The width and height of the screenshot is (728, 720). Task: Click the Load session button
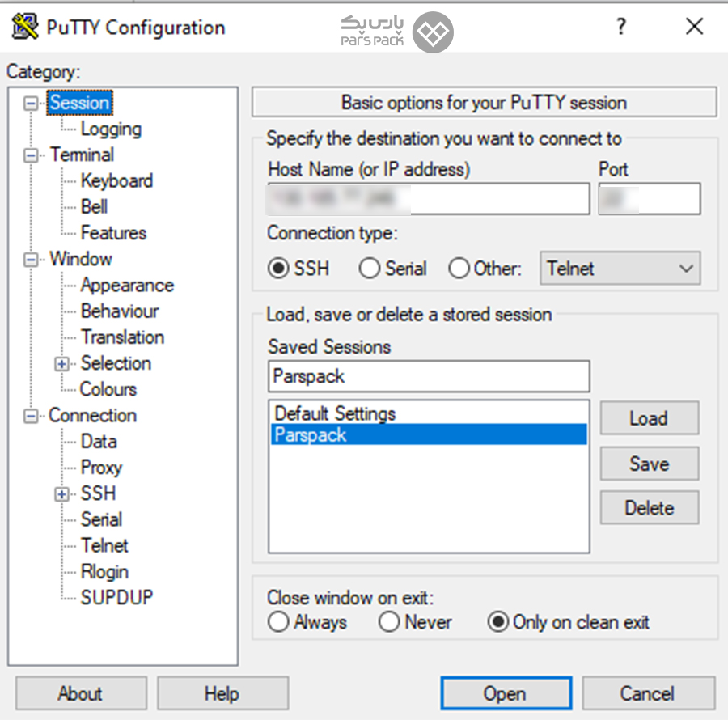point(649,418)
